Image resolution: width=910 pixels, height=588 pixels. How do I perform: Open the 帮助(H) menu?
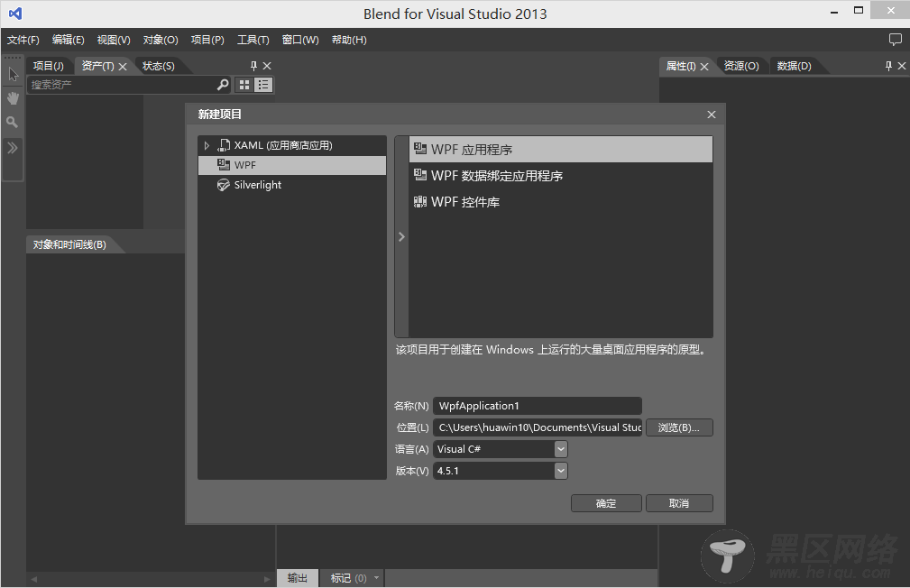click(349, 40)
